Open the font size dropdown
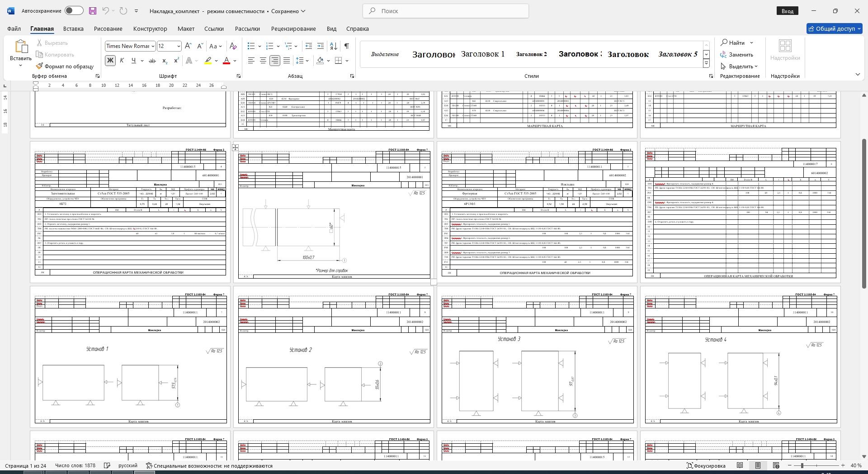This screenshot has height=474, width=868. (x=179, y=46)
